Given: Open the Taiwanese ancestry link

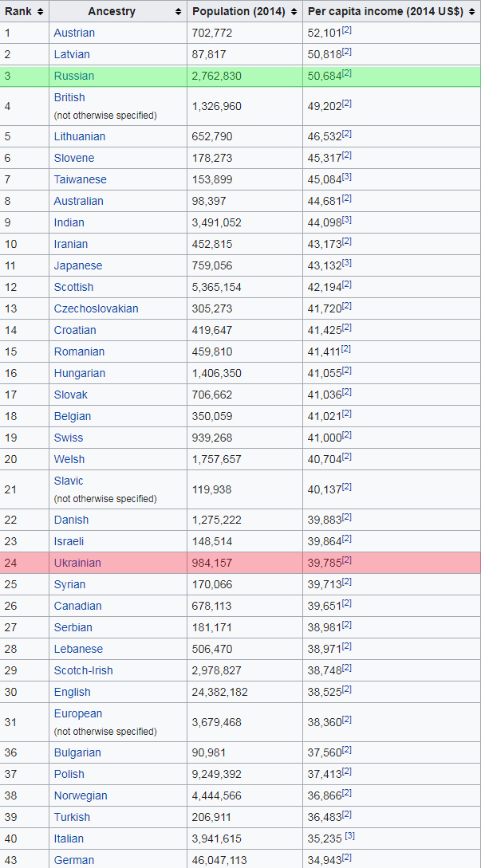Looking at the screenshot, I should pos(81,179).
